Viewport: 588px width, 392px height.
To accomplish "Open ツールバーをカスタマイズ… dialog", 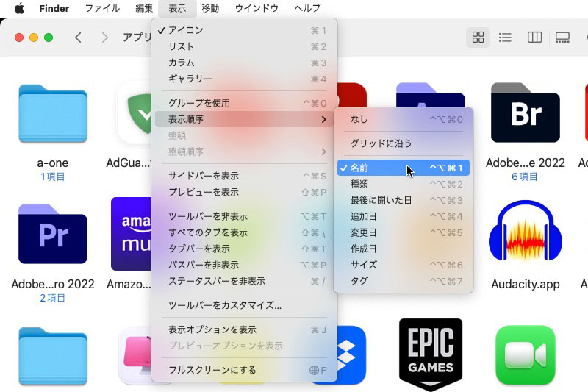I will click(244, 305).
